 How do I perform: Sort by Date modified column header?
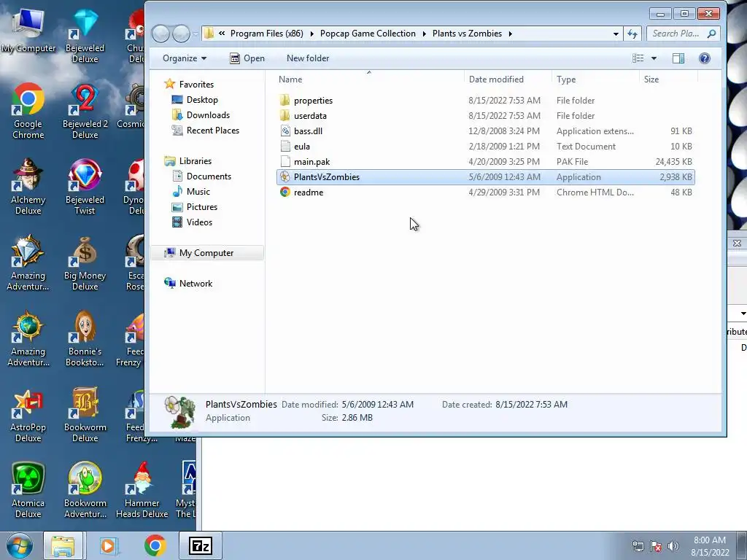[508, 79]
